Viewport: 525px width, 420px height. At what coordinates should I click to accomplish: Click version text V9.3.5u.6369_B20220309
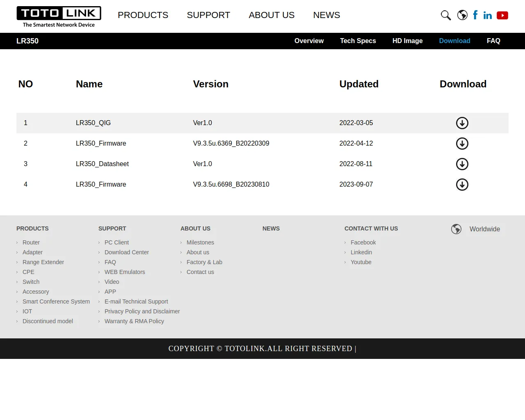[x=231, y=144]
